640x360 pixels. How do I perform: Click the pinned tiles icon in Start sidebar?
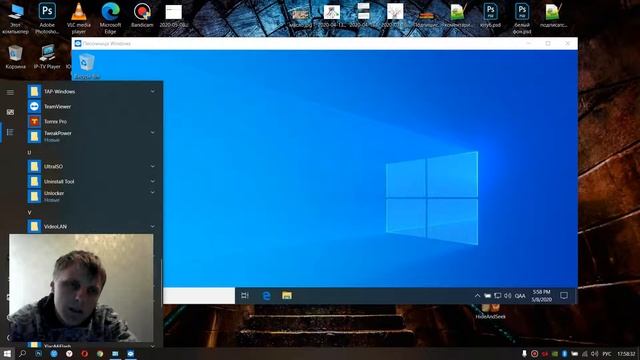[x=10, y=112]
